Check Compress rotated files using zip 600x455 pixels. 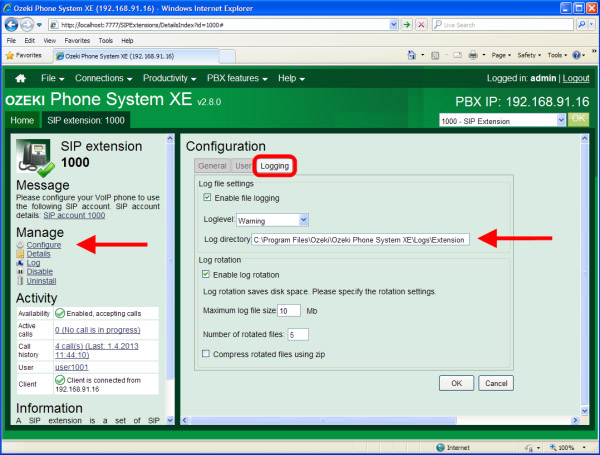pos(206,354)
